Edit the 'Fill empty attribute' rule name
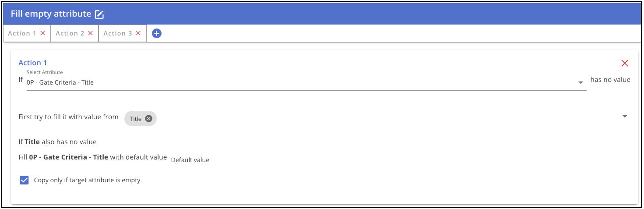The width and height of the screenshot is (644, 209). 100,14
